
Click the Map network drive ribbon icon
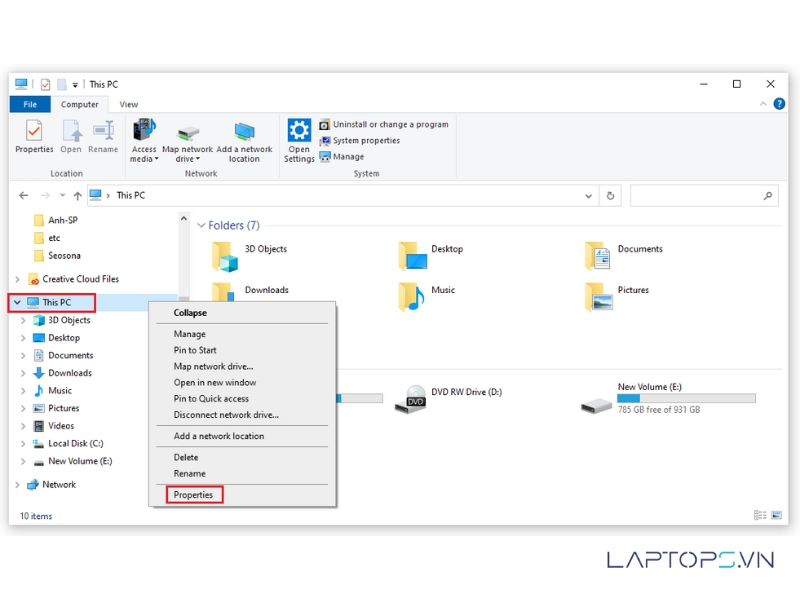(x=187, y=132)
